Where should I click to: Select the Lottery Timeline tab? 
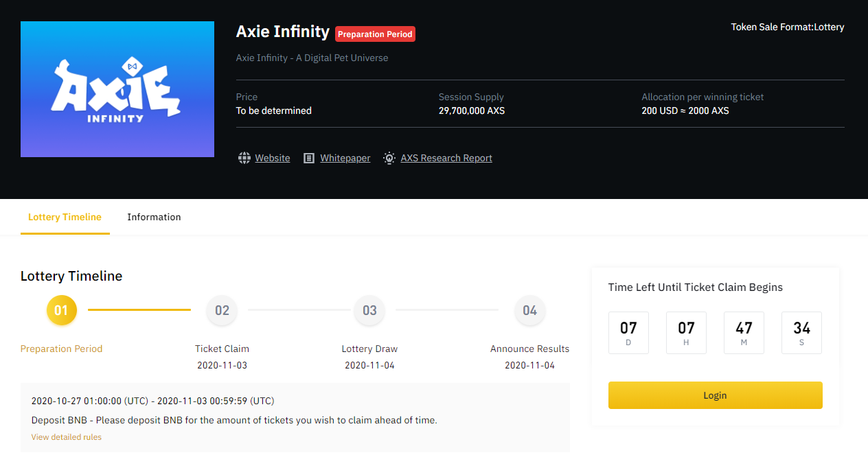pyautogui.click(x=65, y=217)
